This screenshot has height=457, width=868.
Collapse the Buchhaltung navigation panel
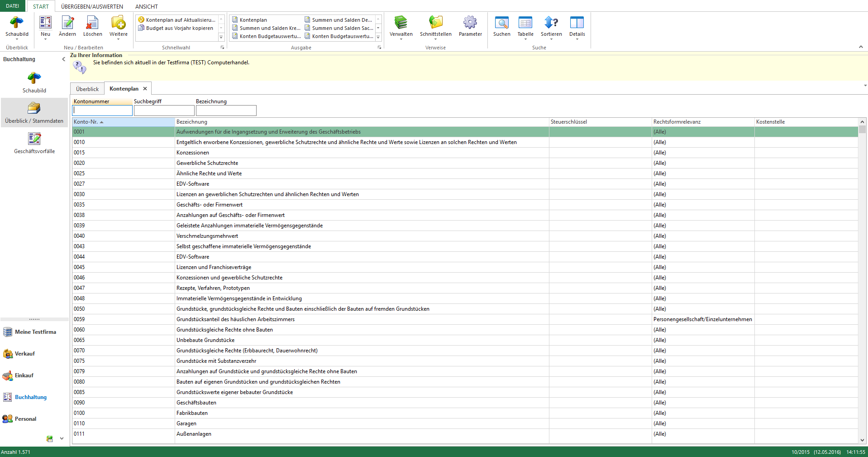click(x=63, y=59)
